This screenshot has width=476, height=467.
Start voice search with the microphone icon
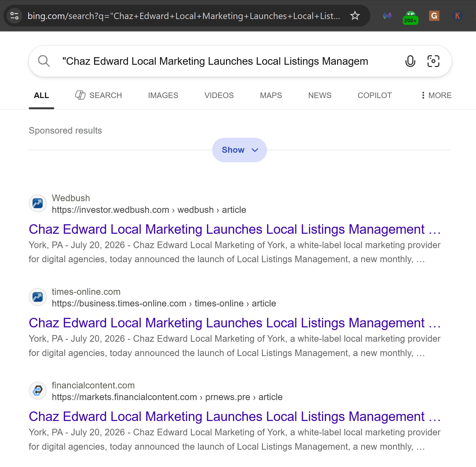point(410,61)
